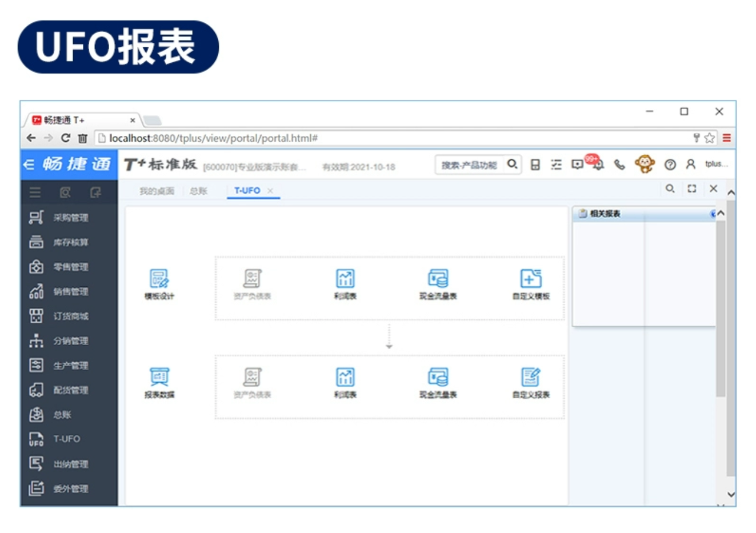Focus the 搜索-产品功能 search field
756x533 pixels.
coord(470,165)
